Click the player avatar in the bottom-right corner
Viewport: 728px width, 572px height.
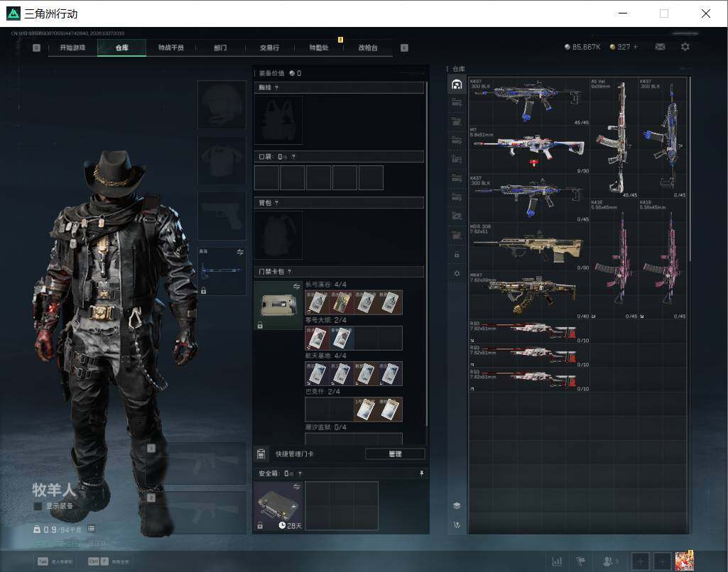[685, 560]
